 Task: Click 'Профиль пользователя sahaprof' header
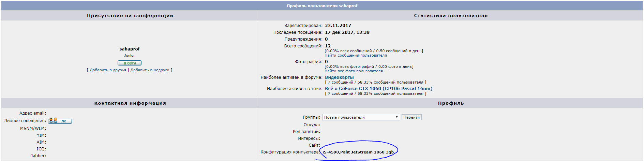[322, 6]
